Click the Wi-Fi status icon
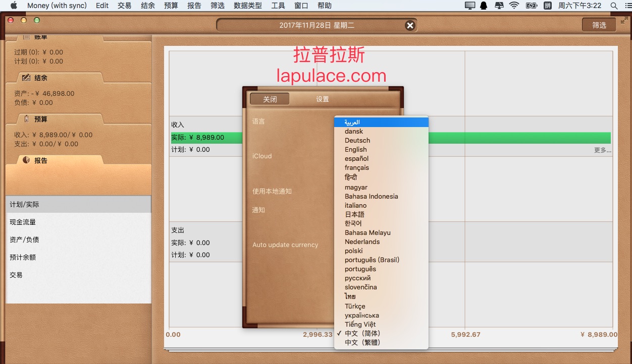632x364 pixels. tap(514, 6)
